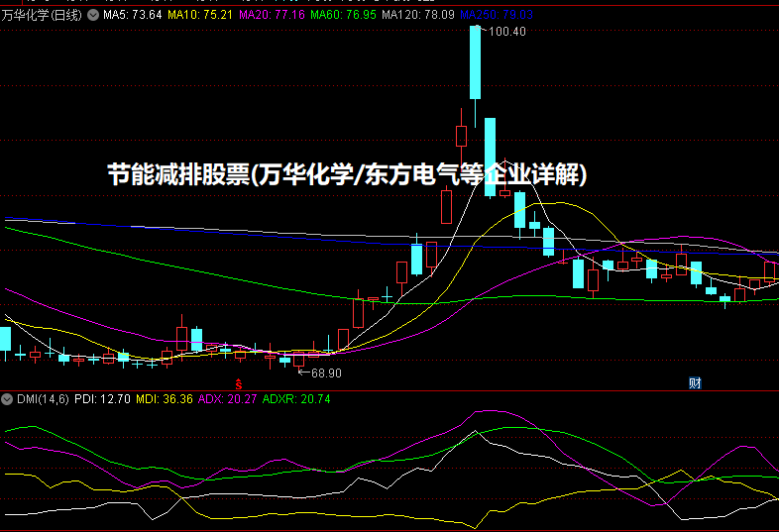Click the MA5: 73.64 label
The image size is (779, 532).
(x=133, y=15)
